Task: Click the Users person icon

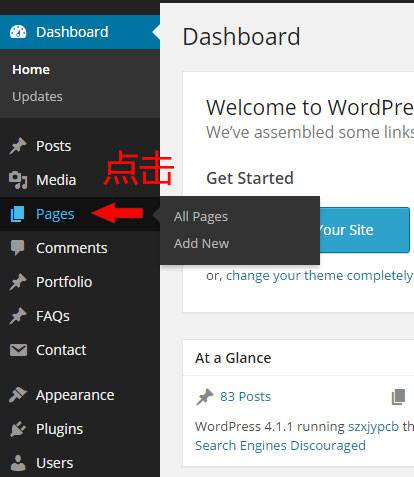Action: [18, 463]
